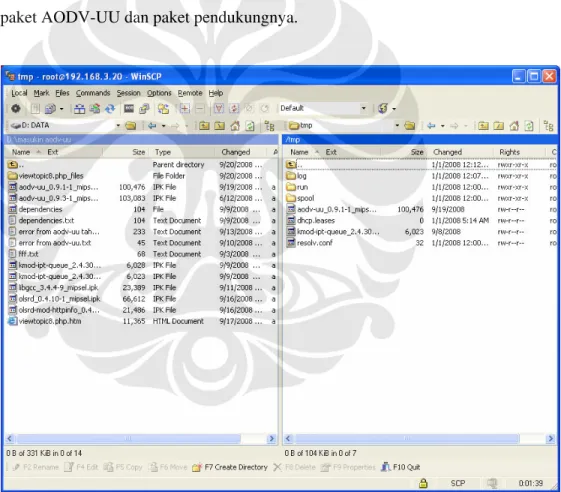
Task: Toggle the Synchronize Browsing icon
Action: [164, 108]
